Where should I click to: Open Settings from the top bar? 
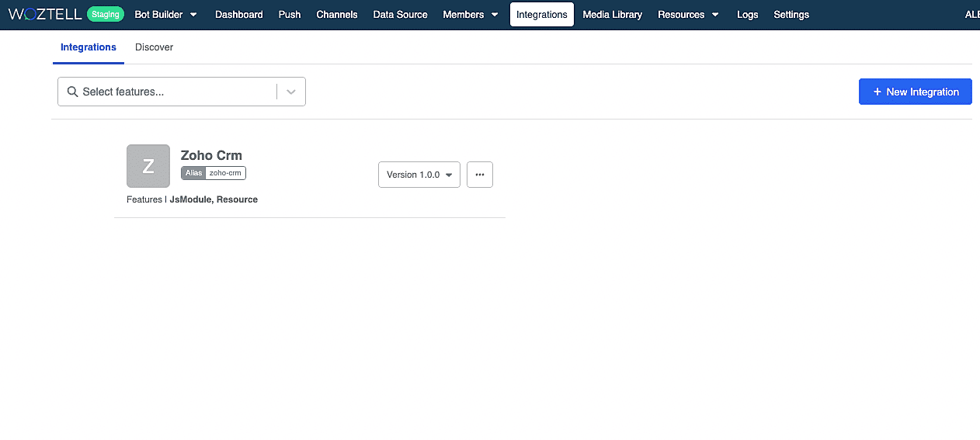click(791, 14)
